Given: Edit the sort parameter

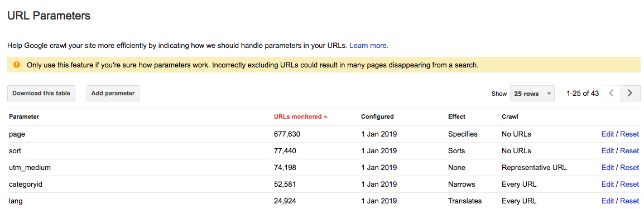Looking at the screenshot, I should click(x=607, y=151).
